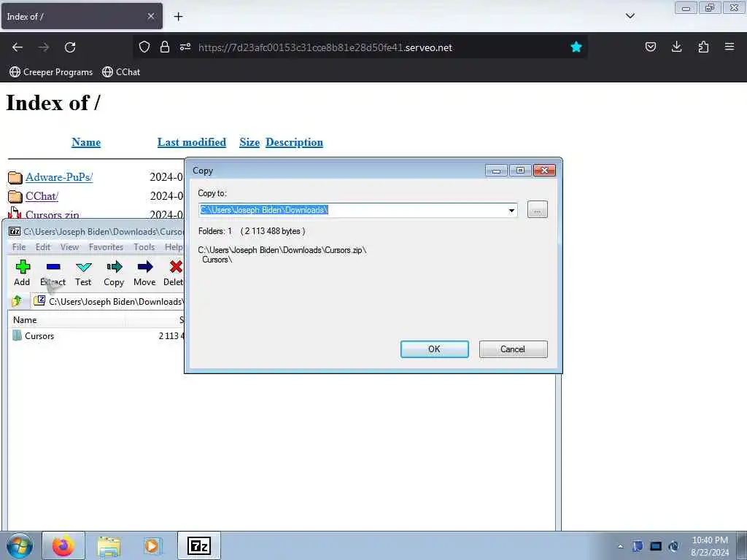The image size is (747, 560).
Task: Open the Tools menu in 7-Zip
Action: pyautogui.click(x=144, y=246)
